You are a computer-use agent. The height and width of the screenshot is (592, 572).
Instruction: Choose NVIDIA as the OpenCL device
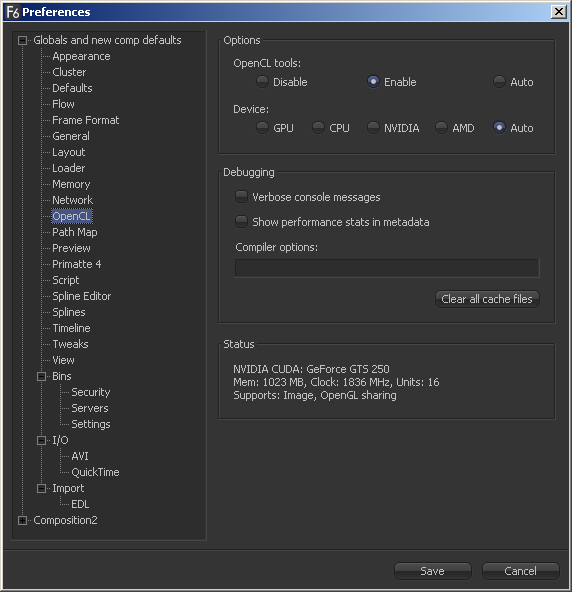click(373, 128)
